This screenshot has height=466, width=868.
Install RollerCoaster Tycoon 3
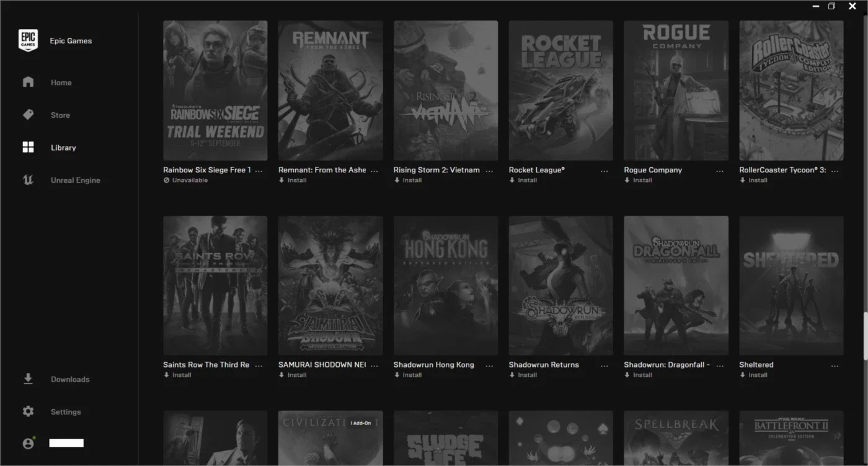pyautogui.click(x=753, y=180)
